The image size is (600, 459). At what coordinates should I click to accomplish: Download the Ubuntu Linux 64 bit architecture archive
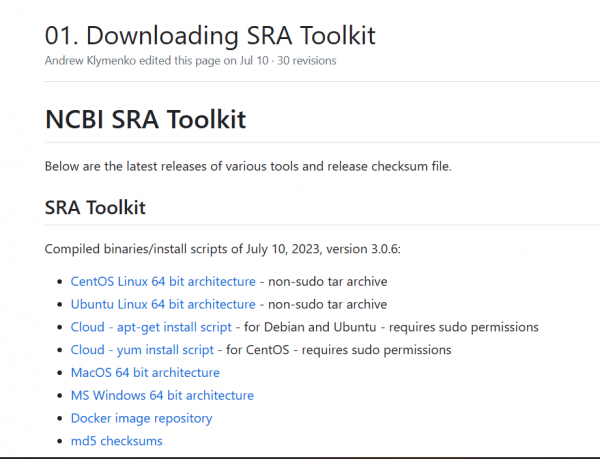pyautogui.click(x=163, y=304)
